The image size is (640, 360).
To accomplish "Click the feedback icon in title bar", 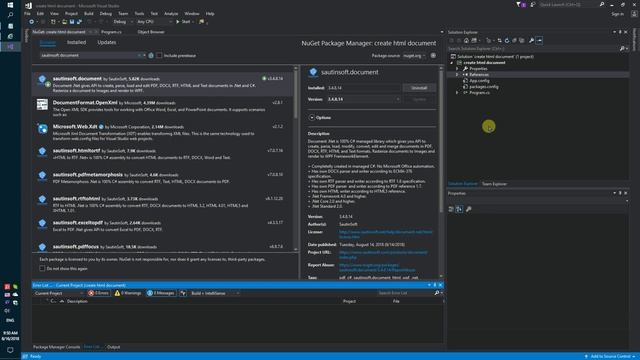I will pyautogui.click(x=533, y=4).
